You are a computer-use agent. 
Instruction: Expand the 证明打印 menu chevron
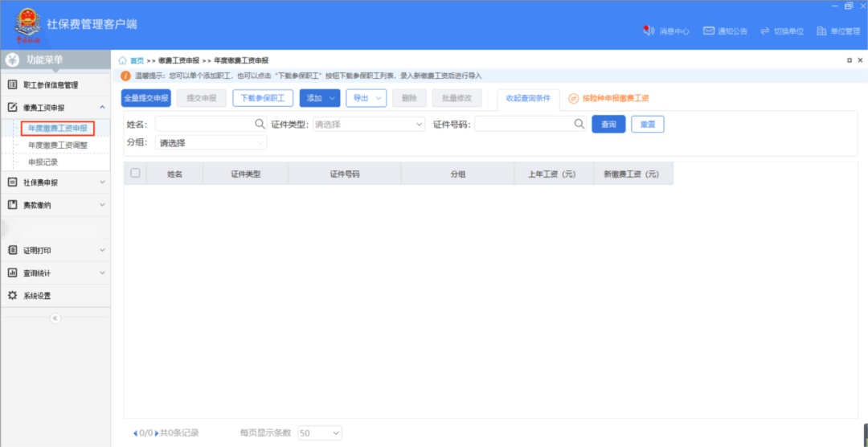(102, 250)
